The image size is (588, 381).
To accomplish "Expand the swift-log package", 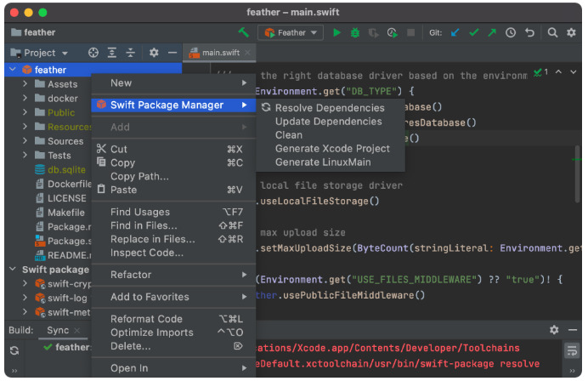I will point(25,298).
